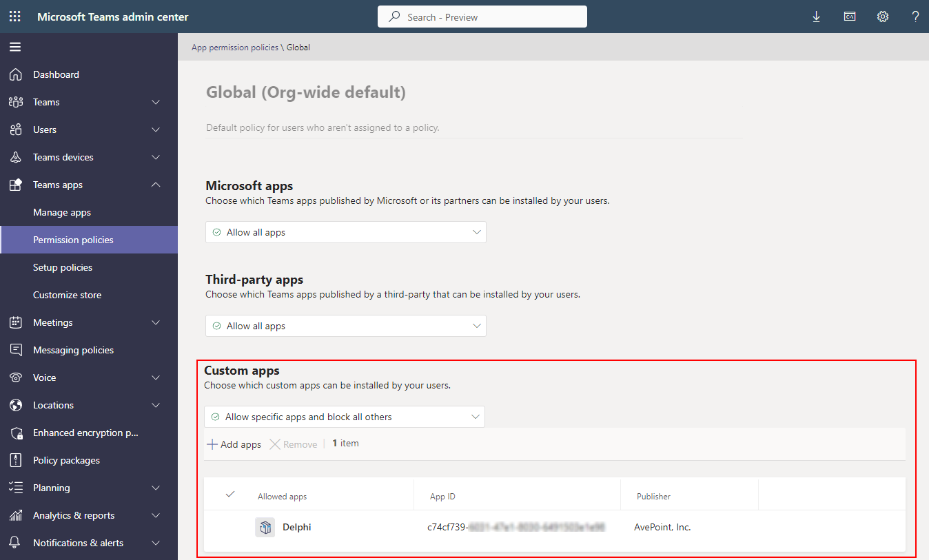This screenshot has height=560, width=929.
Task: Open the Custom apps policy dropdown
Action: click(x=345, y=417)
